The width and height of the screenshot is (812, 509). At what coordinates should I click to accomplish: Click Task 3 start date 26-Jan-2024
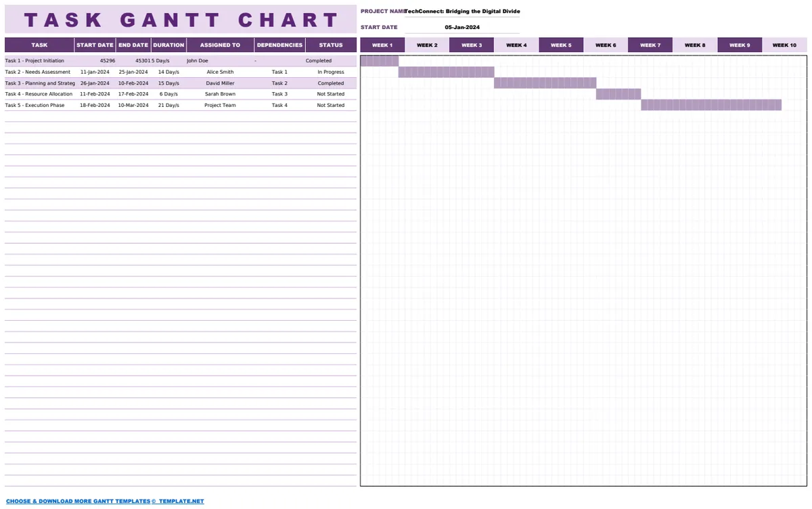click(95, 83)
